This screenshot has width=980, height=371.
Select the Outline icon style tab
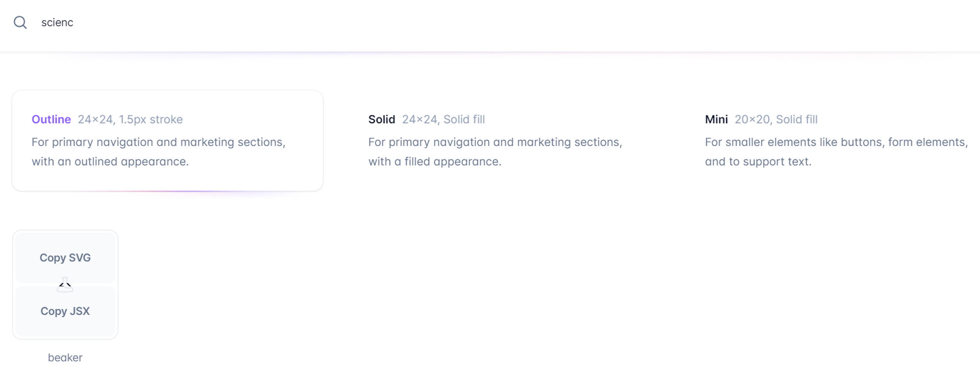point(168,141)
